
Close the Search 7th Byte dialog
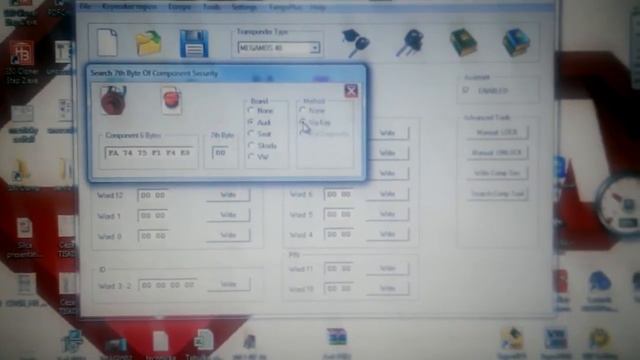click(351, 91)
